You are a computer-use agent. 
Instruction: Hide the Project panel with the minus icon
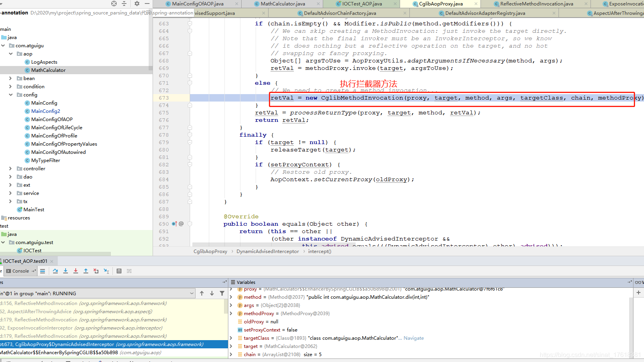click(x=147, y=4)
